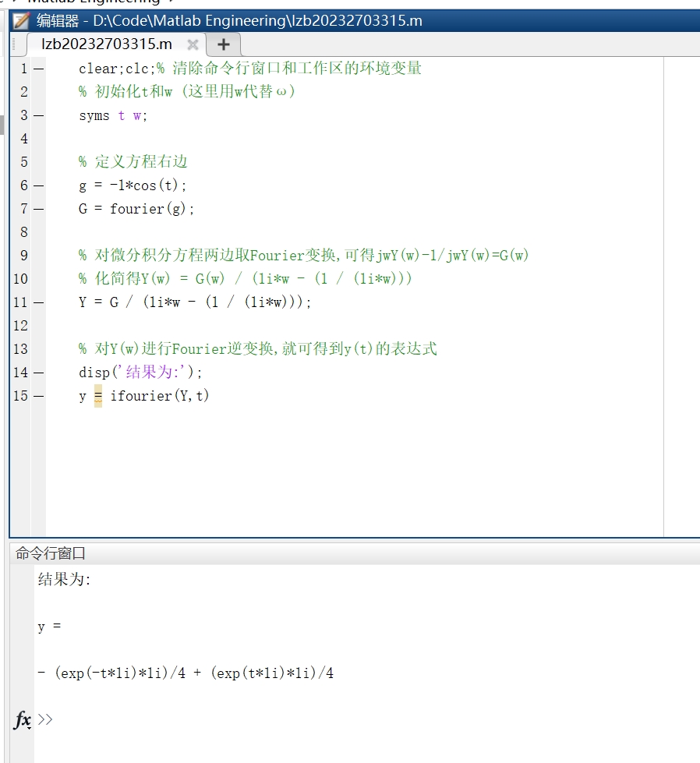Click the '结果为:' output in command window

pyautogui.click(x=64, y=579)
